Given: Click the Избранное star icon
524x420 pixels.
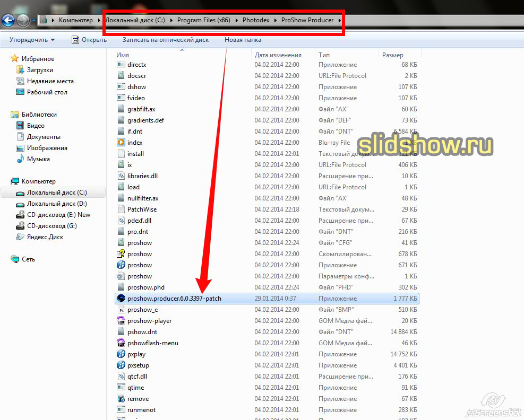Looking at the screenshot, I should tap(14, 58).
